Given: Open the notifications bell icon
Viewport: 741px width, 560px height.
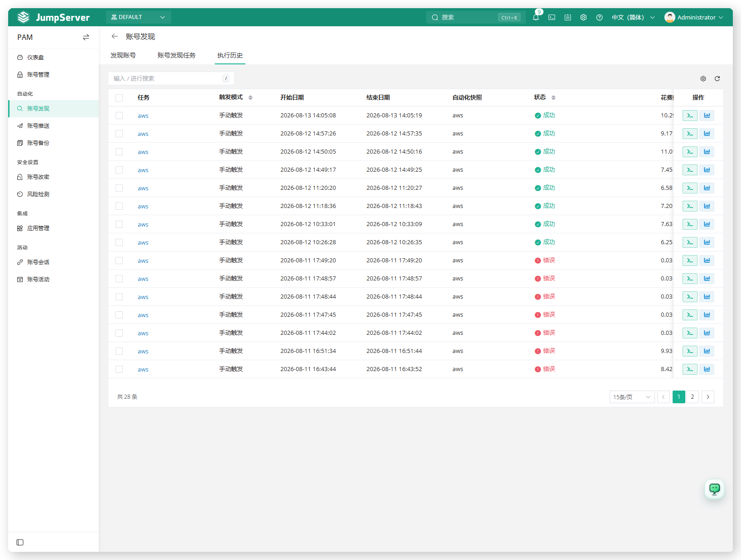Looking at the screenshot, I should pyautogui.click(x=536, y=17).
